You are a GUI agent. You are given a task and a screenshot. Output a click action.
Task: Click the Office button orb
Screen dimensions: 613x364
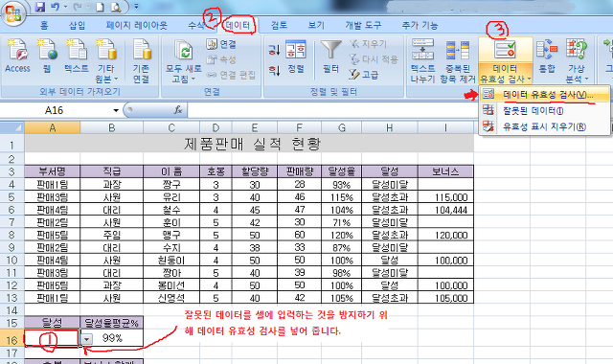tap(13, 14)
